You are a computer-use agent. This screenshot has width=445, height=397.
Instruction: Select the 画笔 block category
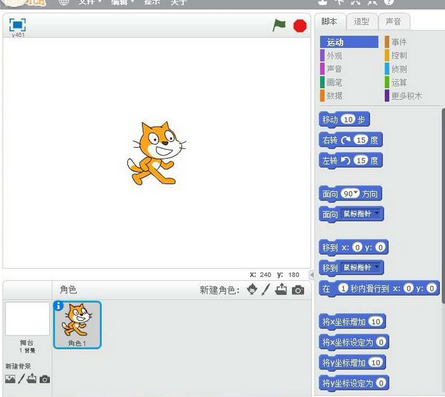(x=334, y=82)
